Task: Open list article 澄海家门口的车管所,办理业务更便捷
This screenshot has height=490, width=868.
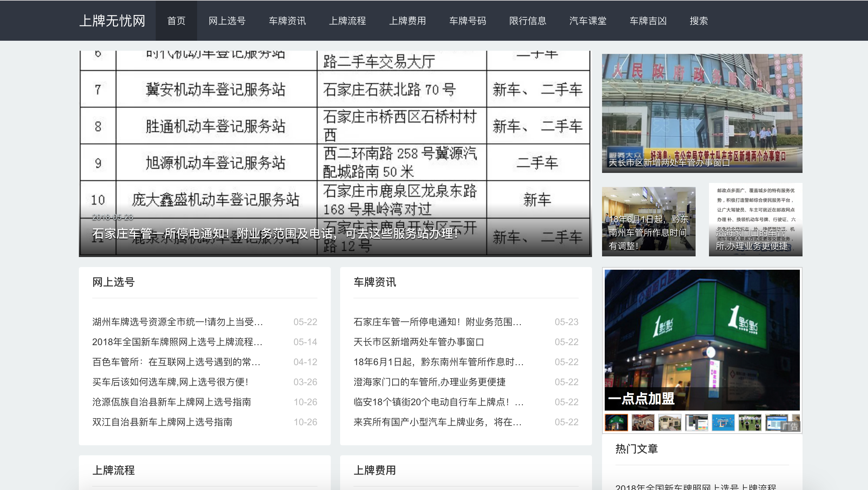Action: 430,382
